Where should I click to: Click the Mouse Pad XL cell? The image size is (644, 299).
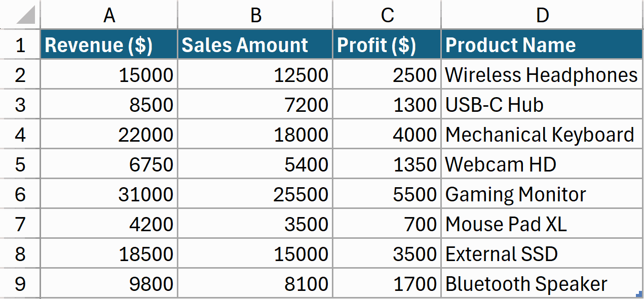coord(542,224)
